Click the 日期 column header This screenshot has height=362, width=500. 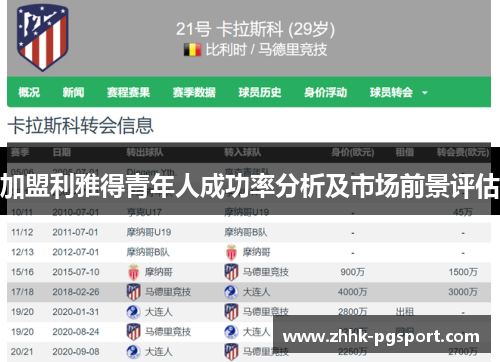click(62, 152)
